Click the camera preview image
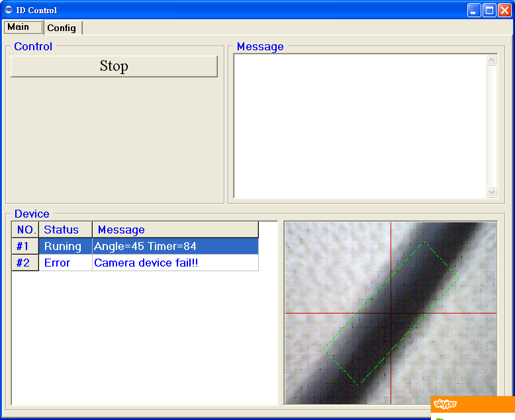The width and height of the screenshot is (515, 420). [391, 313]
